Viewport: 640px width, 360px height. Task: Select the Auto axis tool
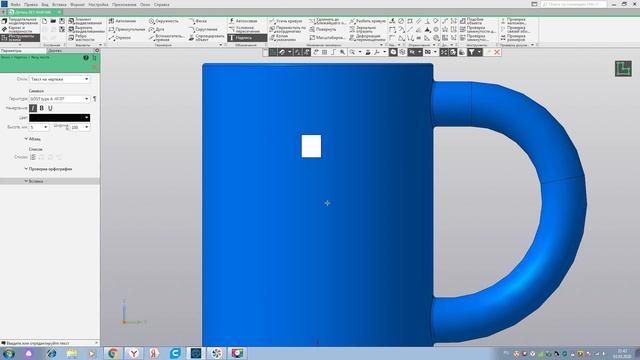(x=243, y=21)
